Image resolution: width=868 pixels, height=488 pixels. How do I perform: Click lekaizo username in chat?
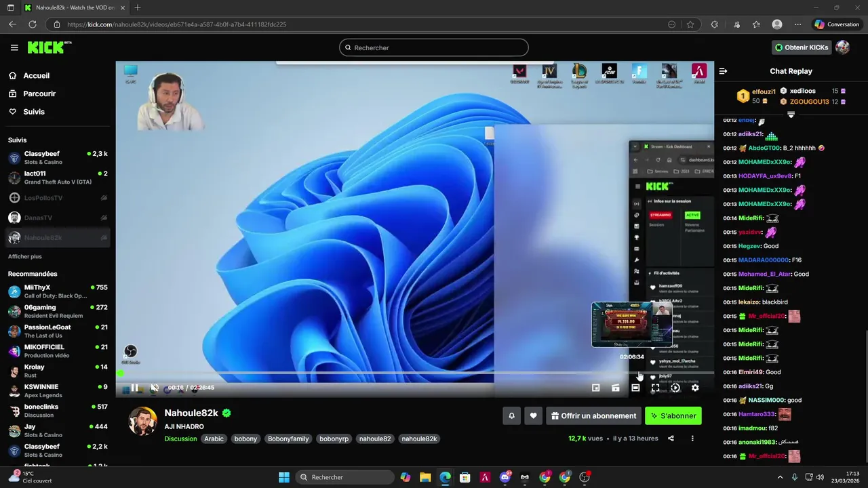[x=749, y=302]
